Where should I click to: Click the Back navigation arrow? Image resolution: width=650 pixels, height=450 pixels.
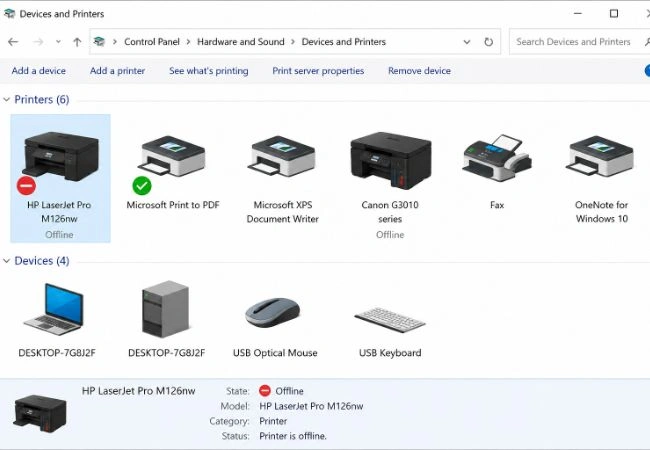tap(13, 42)
